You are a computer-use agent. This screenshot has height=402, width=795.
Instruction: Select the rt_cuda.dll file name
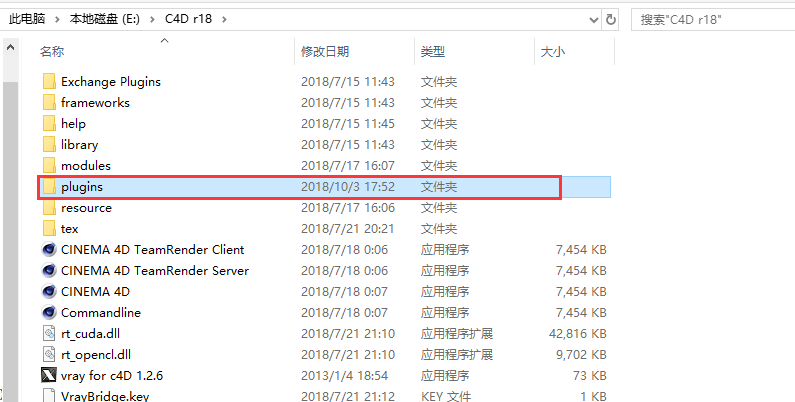tap(90, 334)
